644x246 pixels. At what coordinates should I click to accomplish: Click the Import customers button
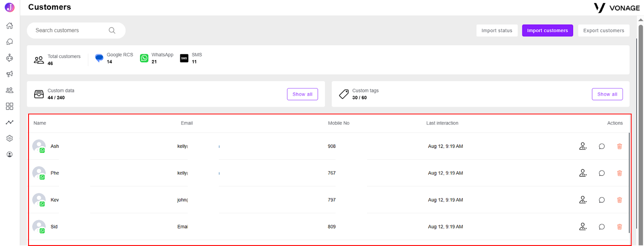[547, 31]
